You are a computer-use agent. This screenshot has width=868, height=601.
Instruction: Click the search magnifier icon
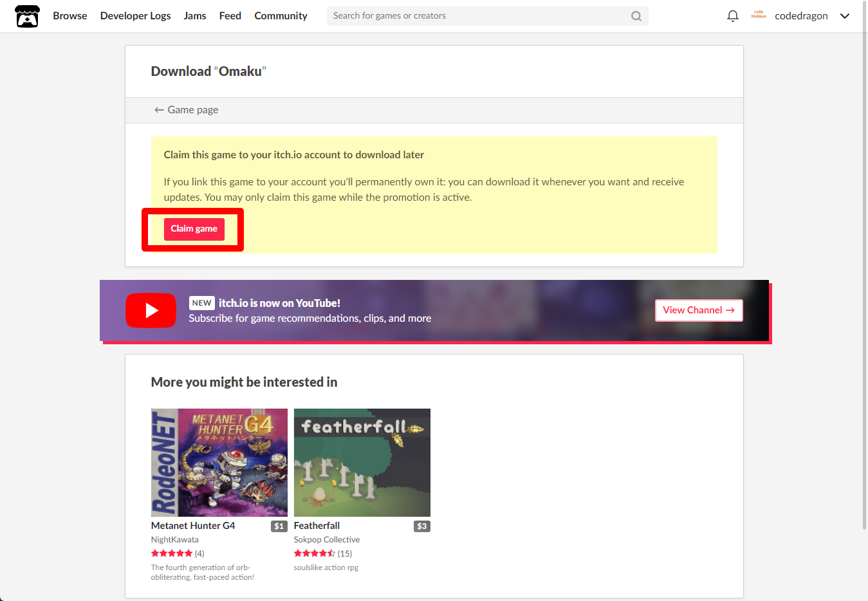[x=636, y=16]
